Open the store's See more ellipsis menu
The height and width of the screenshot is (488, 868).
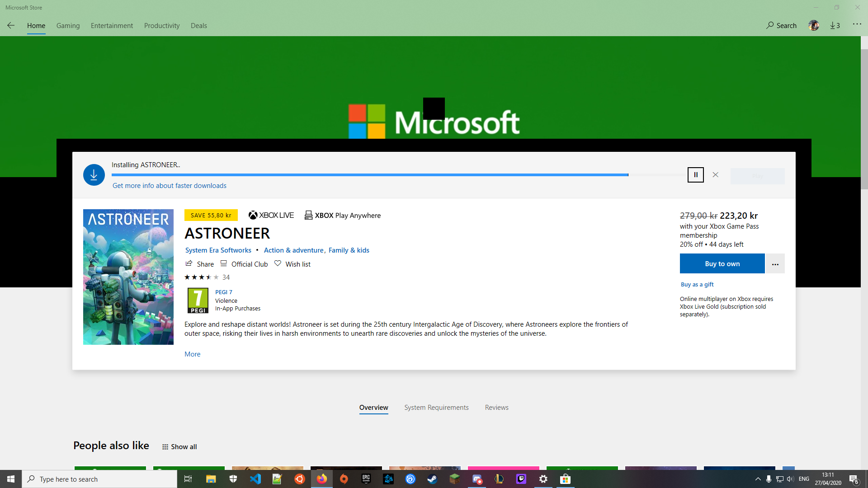[x=857, y=24]
